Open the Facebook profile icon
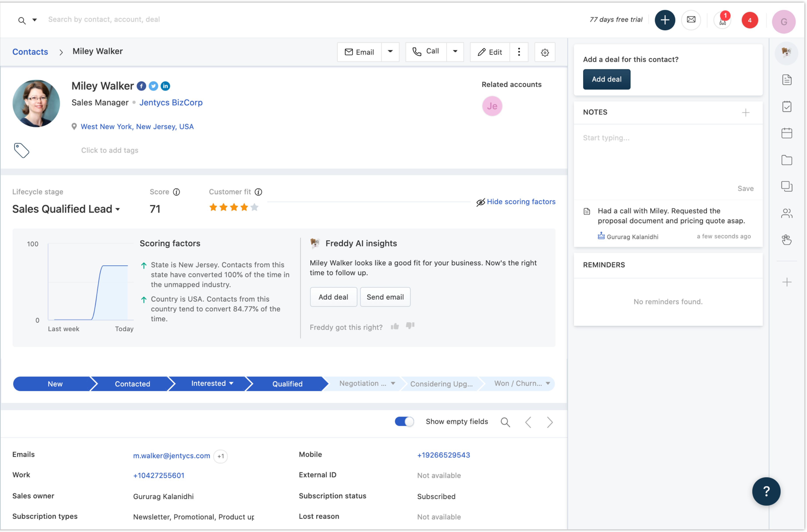Image resolution: width=807 pixels, height=532 pixels. coord(142,86)
